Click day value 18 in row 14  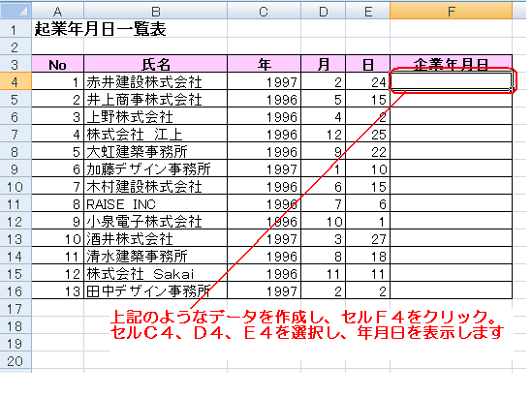(x=368, y=256)
